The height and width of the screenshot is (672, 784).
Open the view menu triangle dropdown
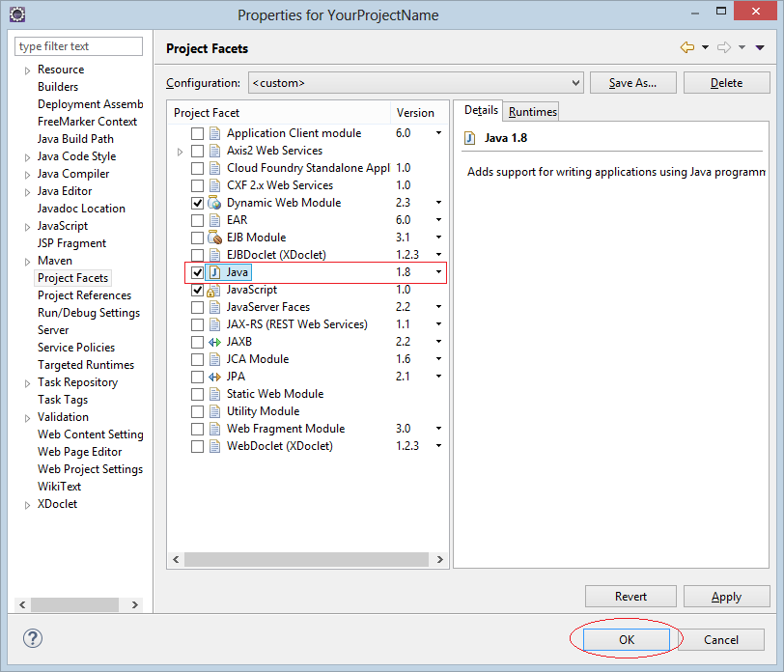[x=760, y=47]
